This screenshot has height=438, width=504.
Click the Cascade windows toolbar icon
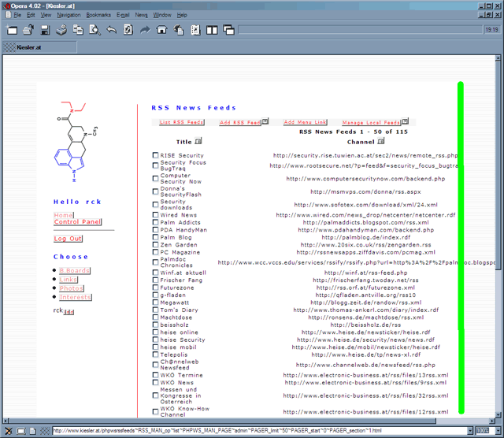pos(228,30)
